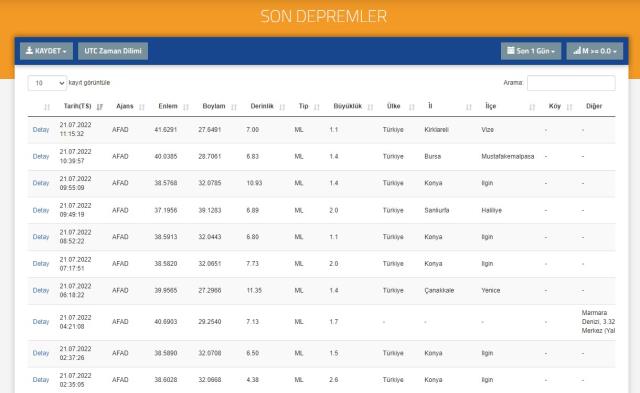Select the Bursa province cell
The width and height of the screenshot is (640, 393).
pyautogui.click(x=433, y=156)
